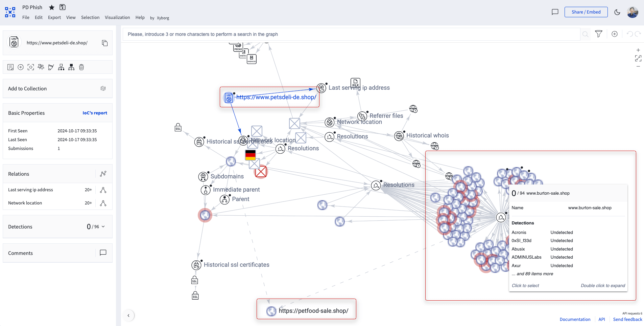Click the graph search input field
Screen dimensions: 644x326
[x=352, y=34]
